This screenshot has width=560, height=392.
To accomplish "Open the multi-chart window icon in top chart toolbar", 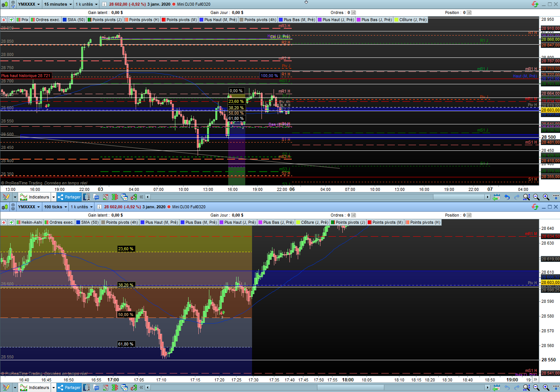I will [x=124, y=197].
